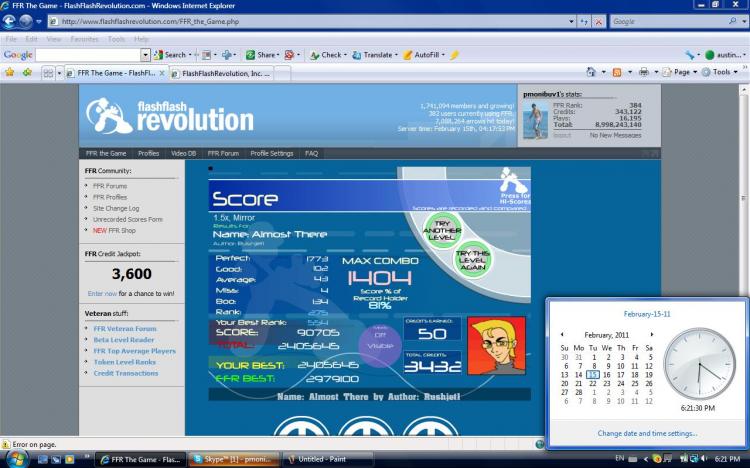Switch to Skype in the taskbar
Screen dimensions: 750x468
233,459
